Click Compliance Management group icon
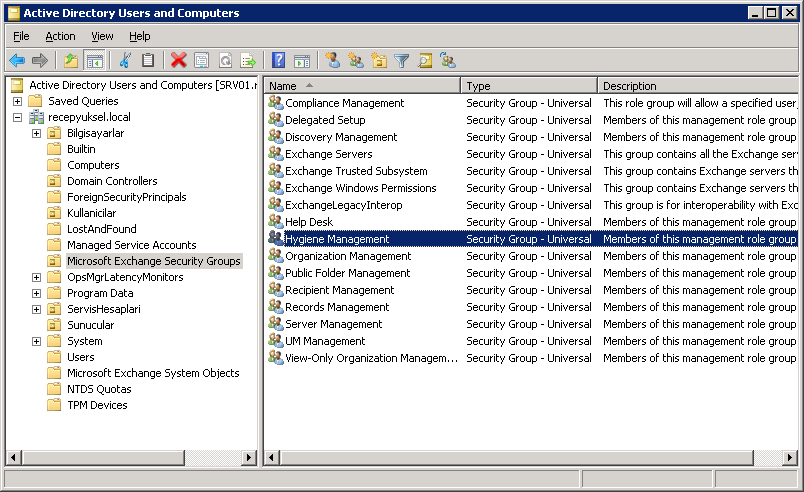804x492 pixels. 275,103
